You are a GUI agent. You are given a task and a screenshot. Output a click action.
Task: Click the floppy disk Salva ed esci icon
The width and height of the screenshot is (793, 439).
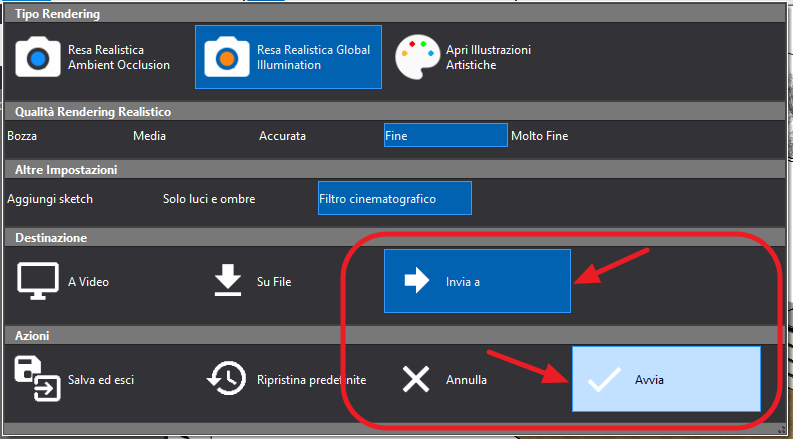[x=37, y=379]
